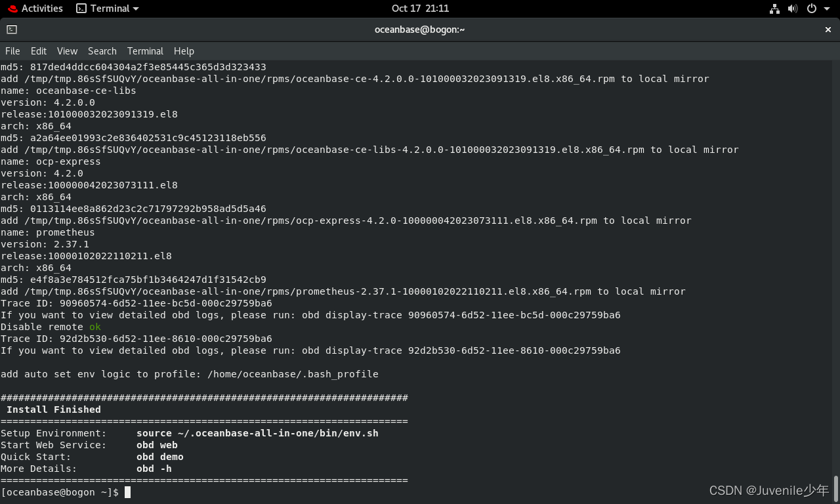Open the Terminal menu in the menu bar
The height and width of the screenshot is (504, 840).
(x=145, y=51)
